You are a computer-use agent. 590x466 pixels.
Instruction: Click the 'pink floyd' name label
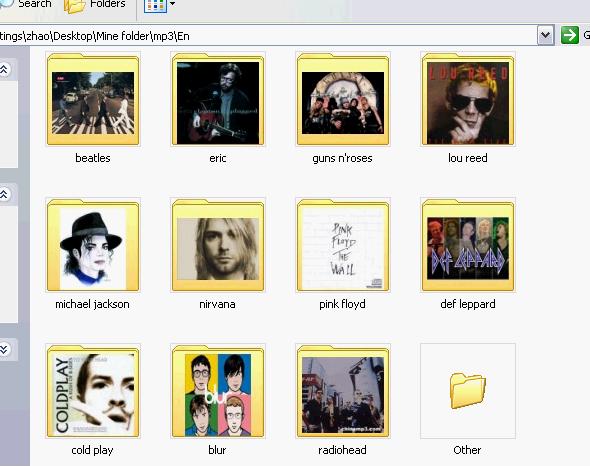coord(342,304)
